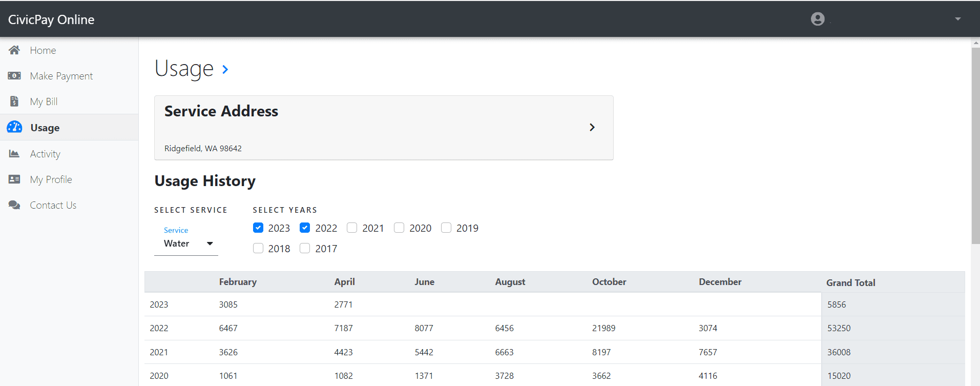
Task: Click the 5856 grand total value
Action: point(837,304)
